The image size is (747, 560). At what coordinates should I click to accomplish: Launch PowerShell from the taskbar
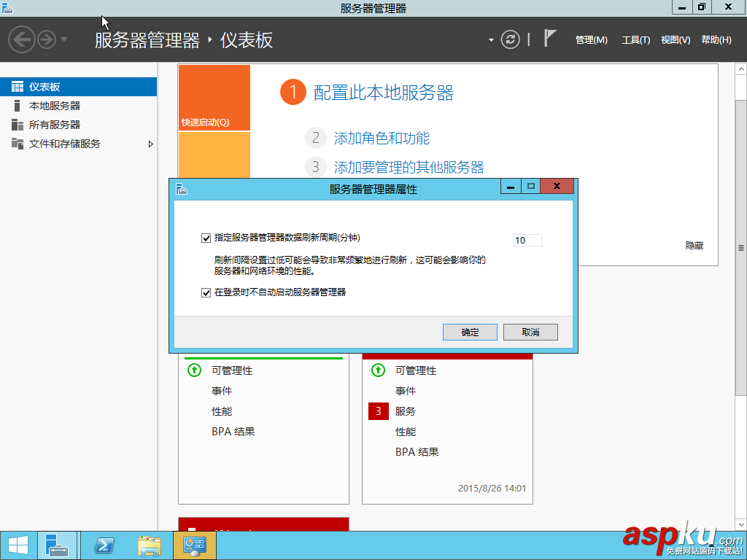[105, 545]
